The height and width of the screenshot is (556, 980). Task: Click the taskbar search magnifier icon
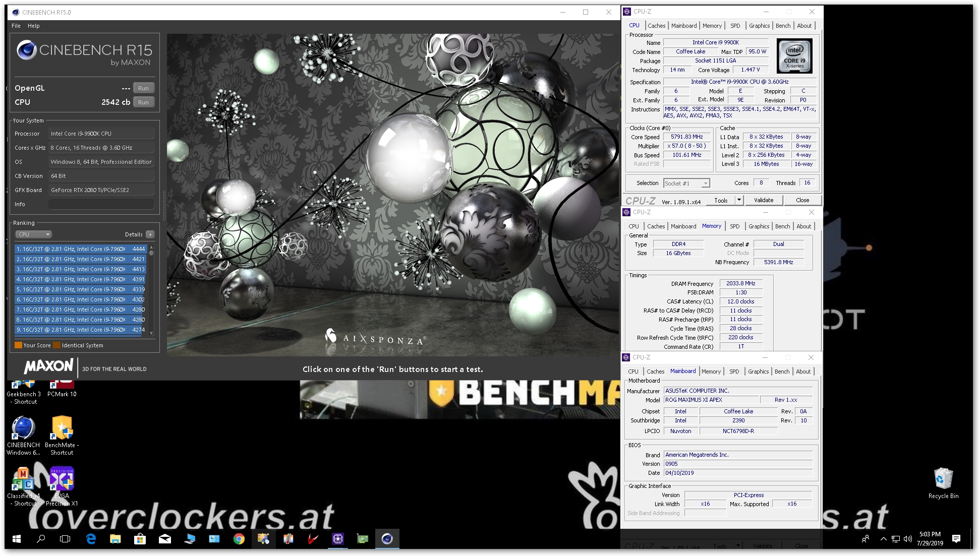click(x=41, y=539)
